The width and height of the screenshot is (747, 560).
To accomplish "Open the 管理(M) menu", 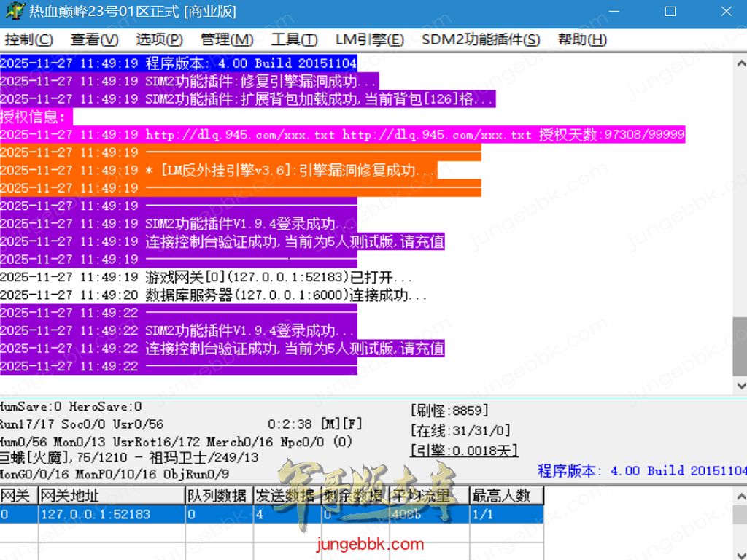I will pos(227,40).
